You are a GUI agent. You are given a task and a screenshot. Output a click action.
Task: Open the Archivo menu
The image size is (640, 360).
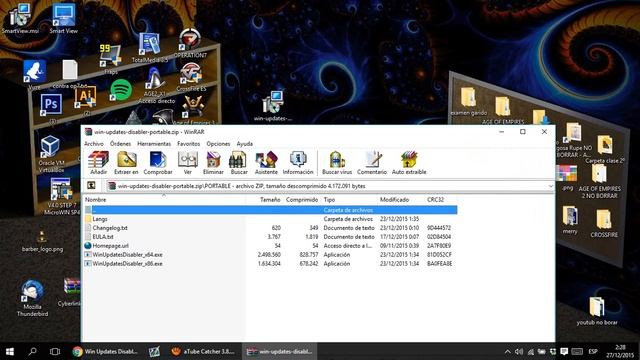(94, 144)
